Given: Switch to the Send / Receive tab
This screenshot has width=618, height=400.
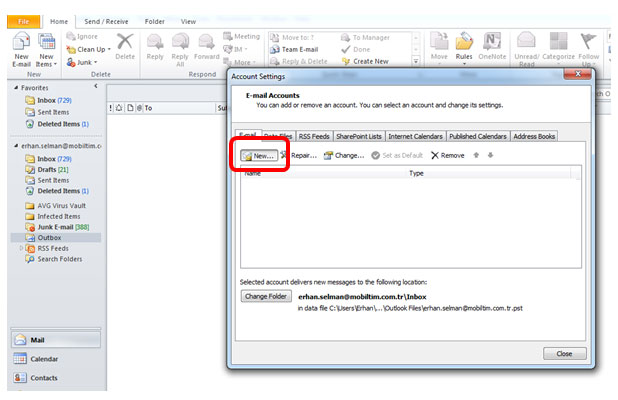Looking at the screenshot, I should coord(106,22).
